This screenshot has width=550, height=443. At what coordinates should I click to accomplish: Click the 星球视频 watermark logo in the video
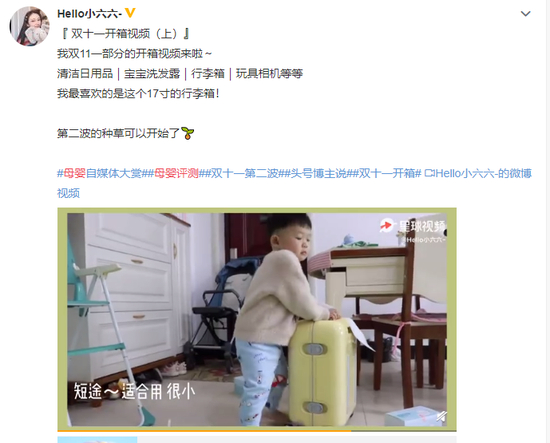(x=412, y=226)
